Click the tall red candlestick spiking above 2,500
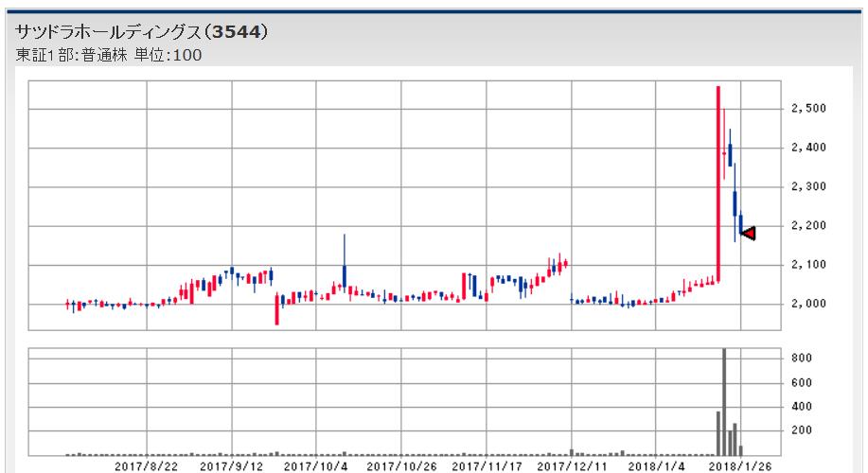Image resolution: width=868 pixels, height=473 pixels. [718, 184]
